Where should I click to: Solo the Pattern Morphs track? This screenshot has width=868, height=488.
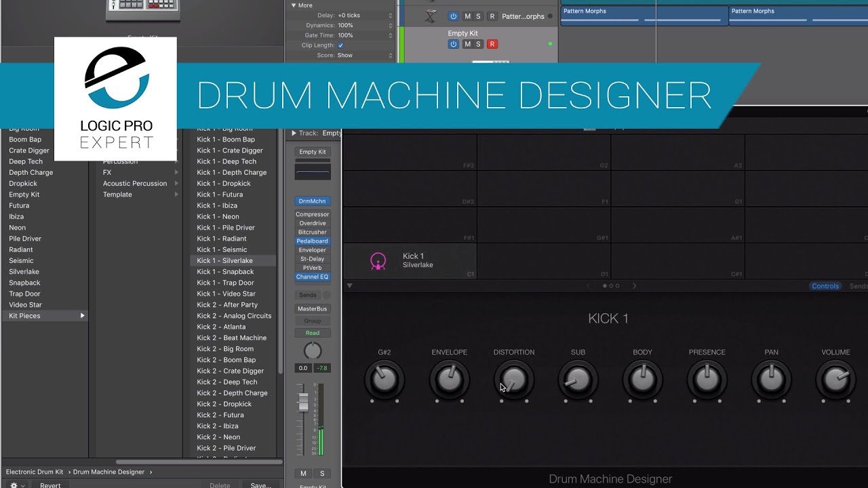[478, 16]
